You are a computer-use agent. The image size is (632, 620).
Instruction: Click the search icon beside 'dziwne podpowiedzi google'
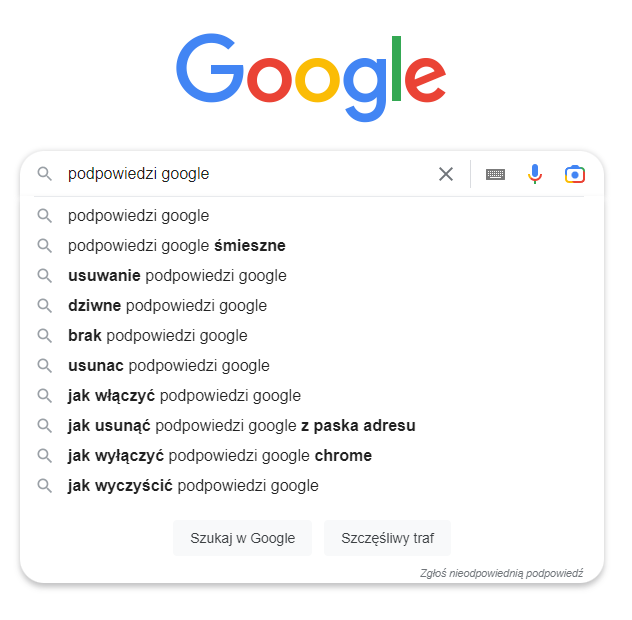[44, 305]
